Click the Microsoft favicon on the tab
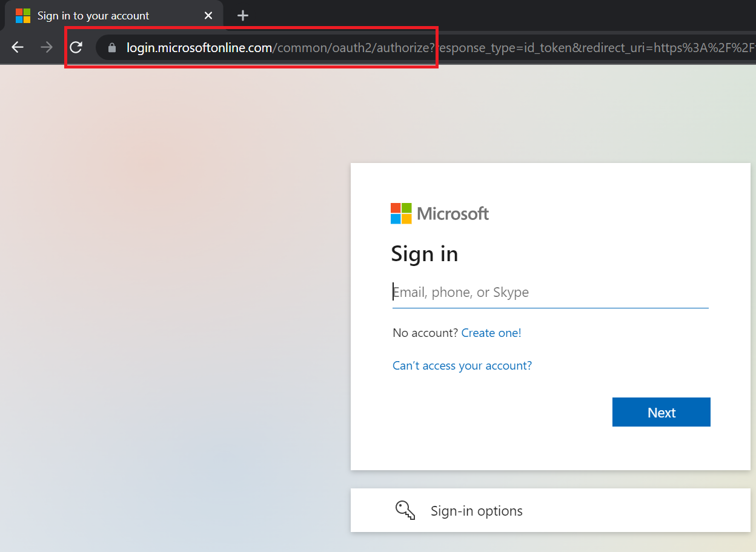 coord(23,16)
